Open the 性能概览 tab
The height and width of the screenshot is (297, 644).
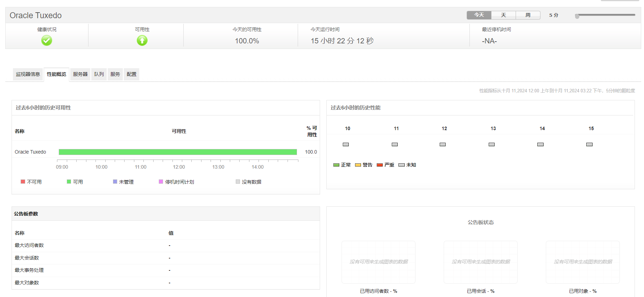click(x=56, y=74)
